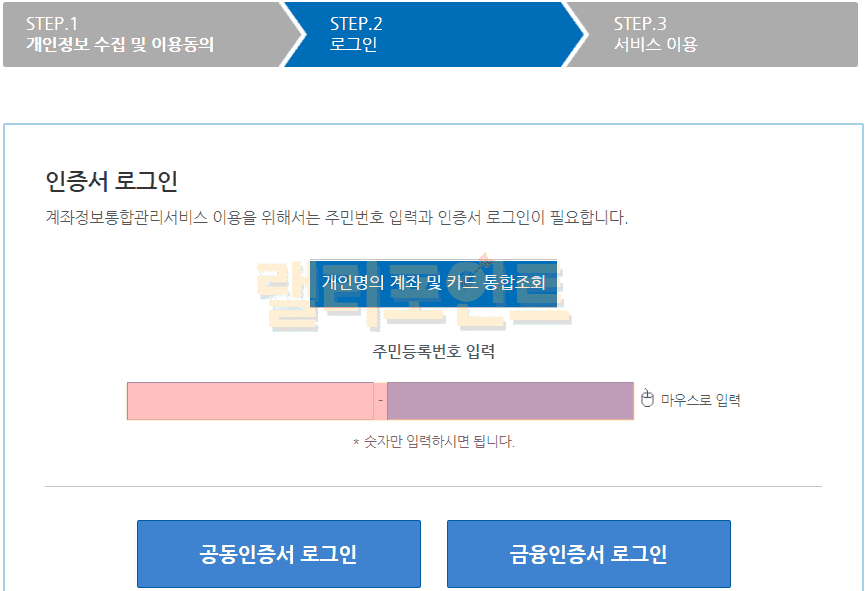This screenshot has height=591, width=866.
Task: Click the dash between the number fields
Action: (x=380, y=401)
